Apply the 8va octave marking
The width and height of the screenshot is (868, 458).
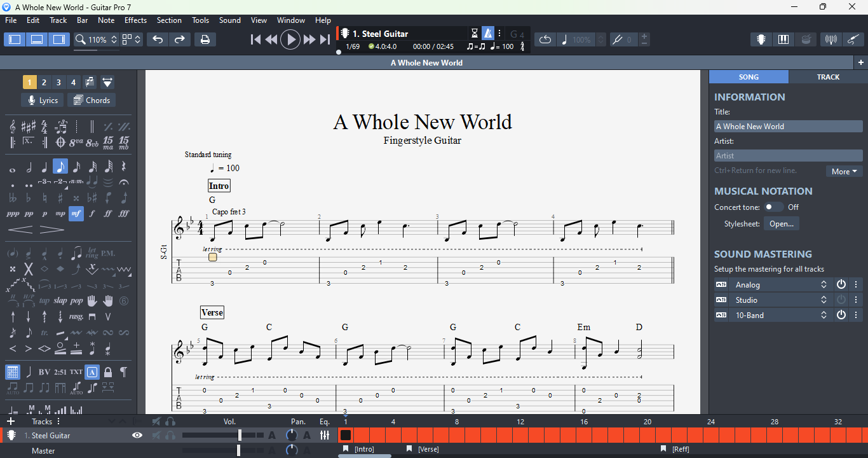pos(76,142)
